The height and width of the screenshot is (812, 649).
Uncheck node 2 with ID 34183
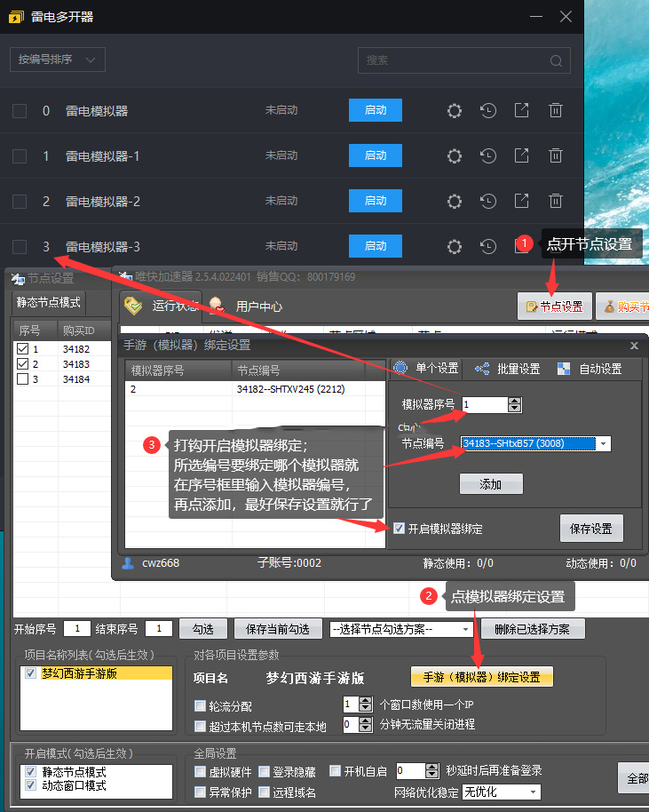click(23, 363)
